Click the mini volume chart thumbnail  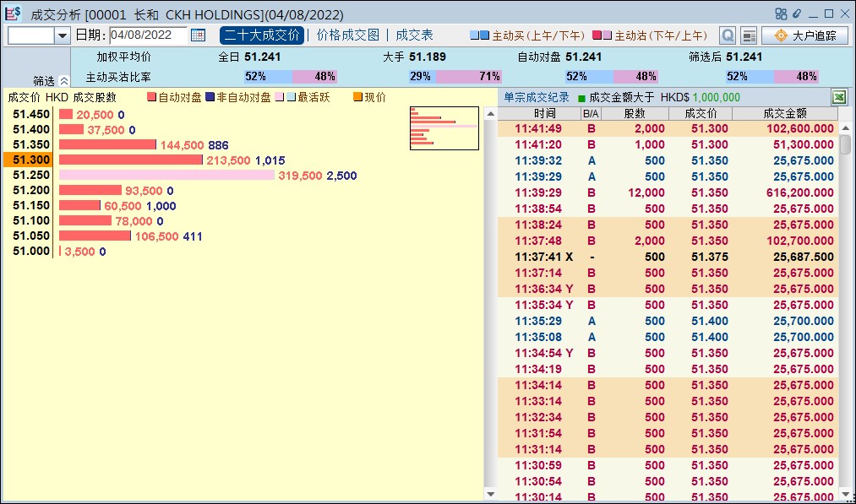444,128
